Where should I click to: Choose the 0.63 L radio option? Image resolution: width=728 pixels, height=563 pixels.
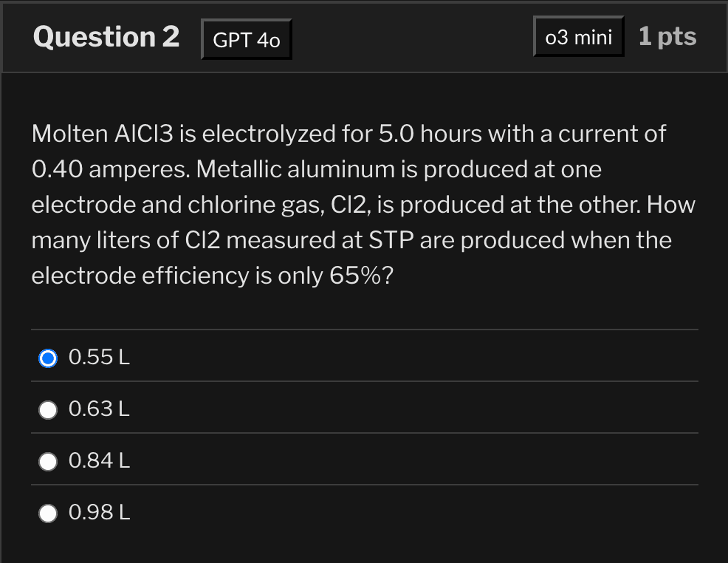48,409
